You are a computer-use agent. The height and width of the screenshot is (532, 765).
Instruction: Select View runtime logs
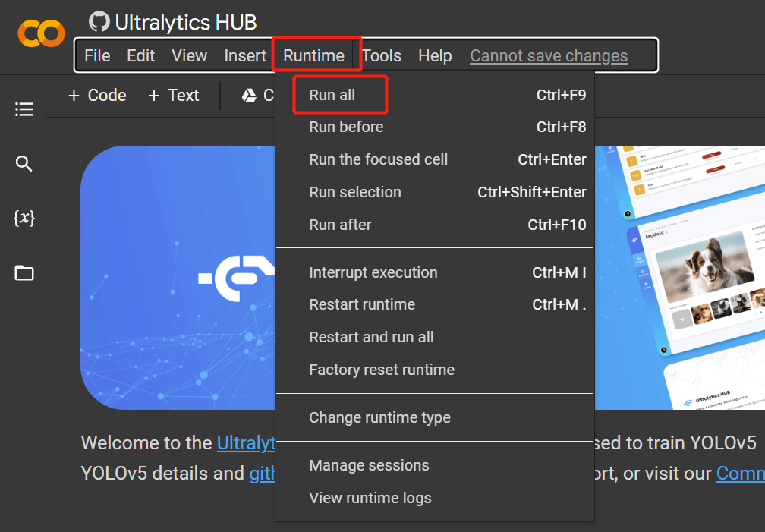pyautogui.click(x=435, y=499)
